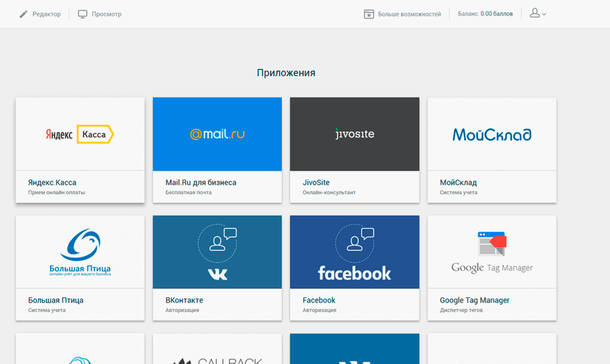
Task: Click the user chat icon in ВКонтакте card
Action: pos(218,244)
